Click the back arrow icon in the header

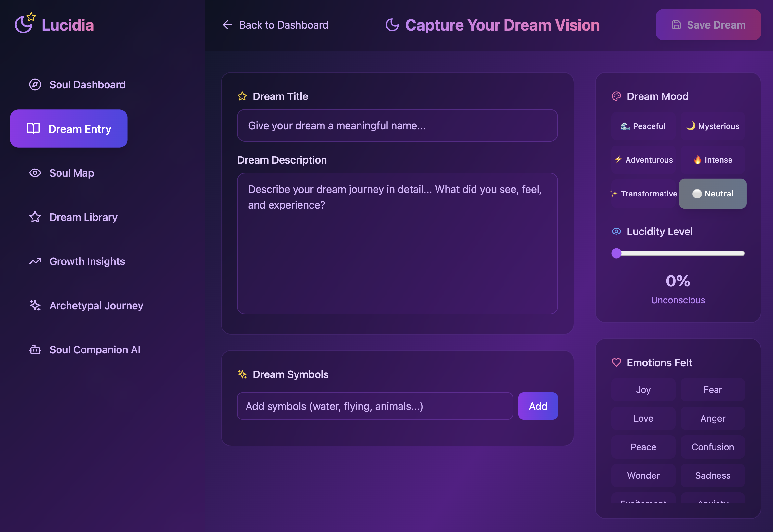227,25
